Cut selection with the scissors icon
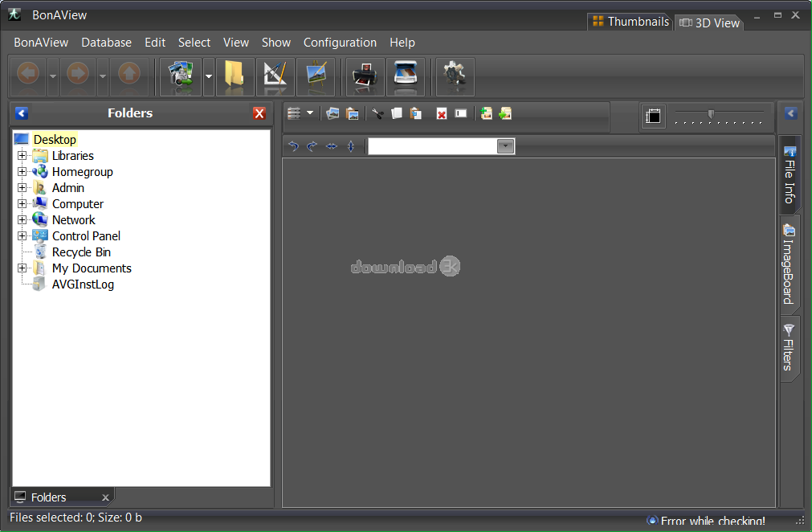This screenshot has height=532, width=812. (377, 113)
